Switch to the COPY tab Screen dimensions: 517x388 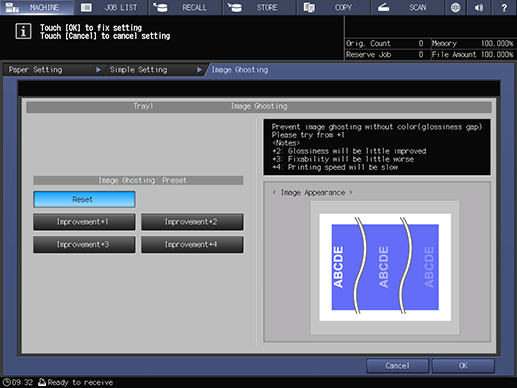pos(334,7)
